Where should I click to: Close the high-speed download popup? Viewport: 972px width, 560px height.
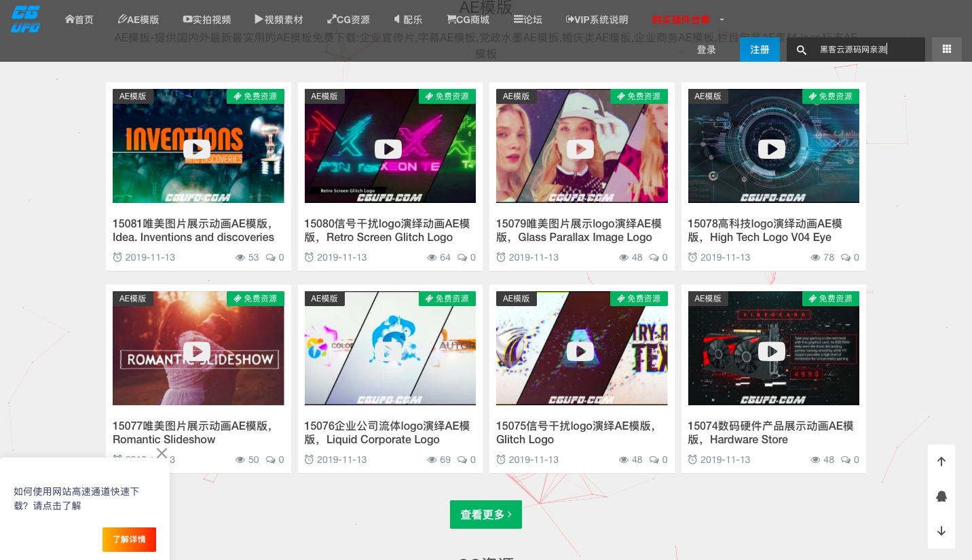[x=162, y=453]
